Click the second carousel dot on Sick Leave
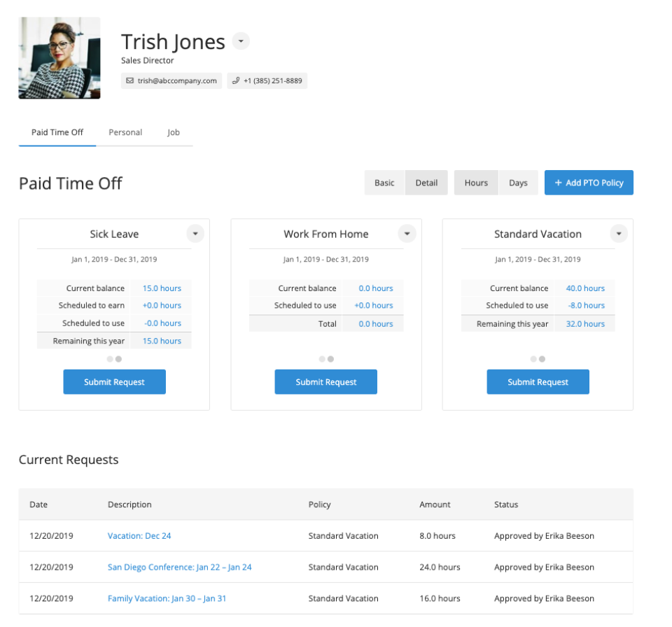Screen dimensions: 672x627 point(119,358)
